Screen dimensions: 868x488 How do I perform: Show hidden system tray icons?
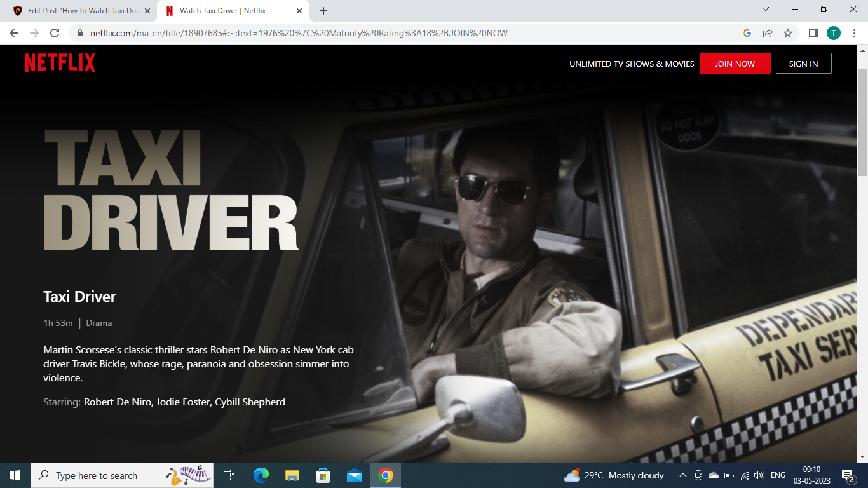click(683, 475)
